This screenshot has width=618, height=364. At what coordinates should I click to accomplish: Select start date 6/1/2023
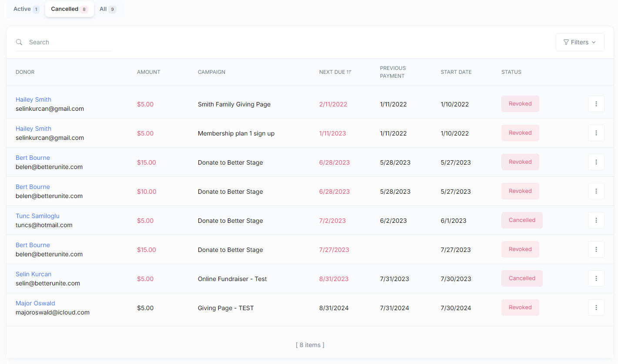(454, 221)
